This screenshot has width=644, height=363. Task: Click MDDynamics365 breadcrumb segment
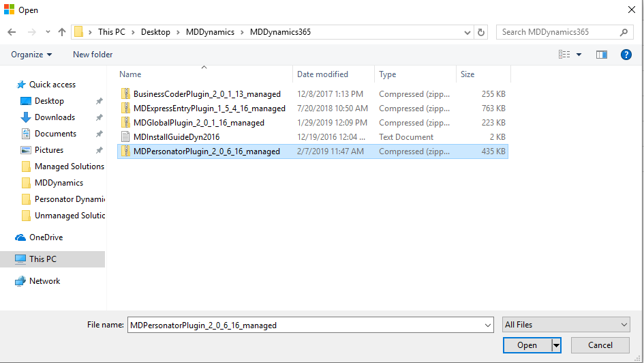[x=280, y=32]
